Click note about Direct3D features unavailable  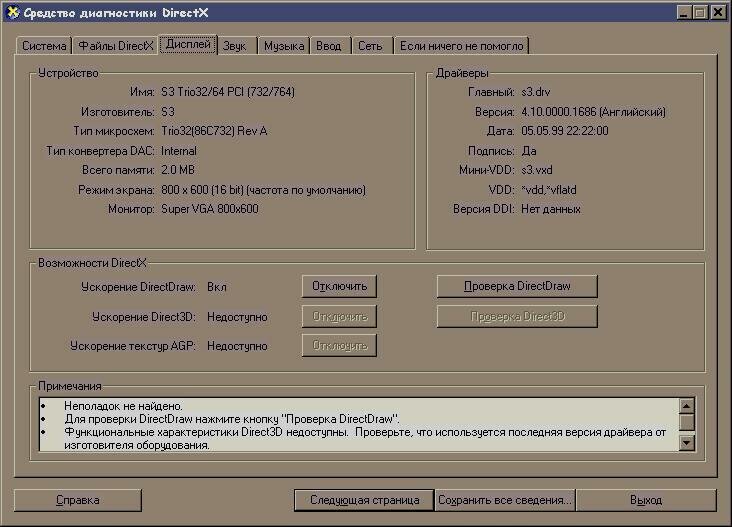[365, 438]
